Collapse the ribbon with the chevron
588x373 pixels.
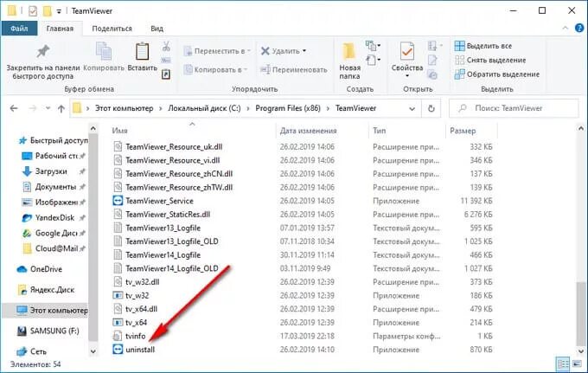566,29
